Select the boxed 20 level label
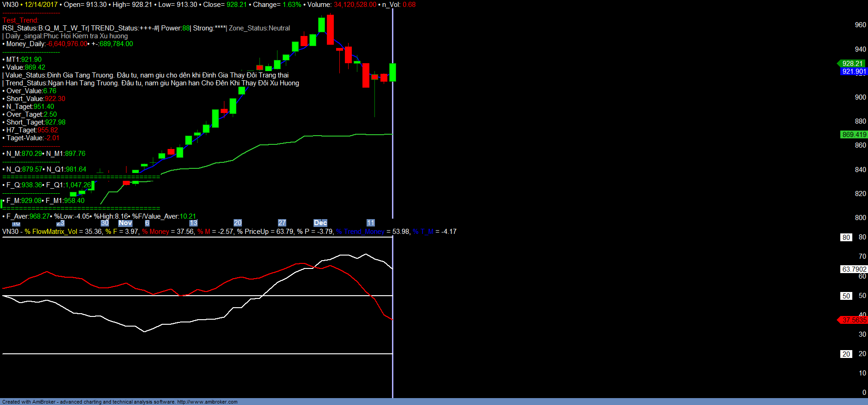The height and width of the screenshot is (405, 868). 846,354
